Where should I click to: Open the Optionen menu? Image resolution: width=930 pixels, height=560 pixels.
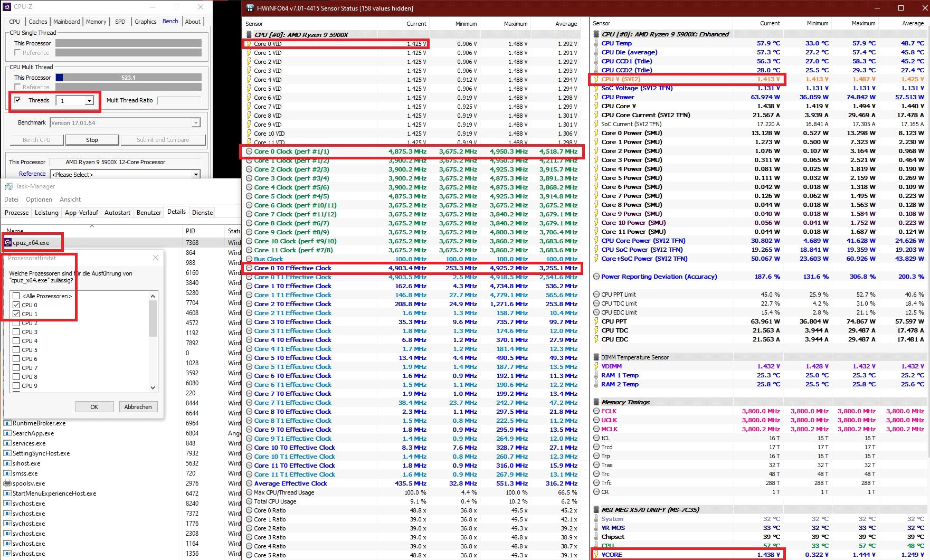click(39, 200)
